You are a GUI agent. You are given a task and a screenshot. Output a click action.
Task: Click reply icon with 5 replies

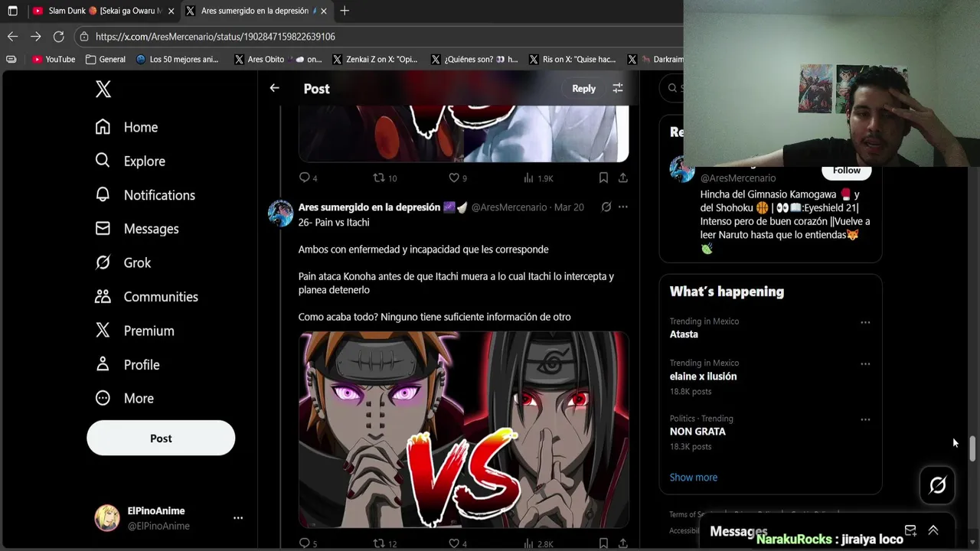(x=309, y=544)
